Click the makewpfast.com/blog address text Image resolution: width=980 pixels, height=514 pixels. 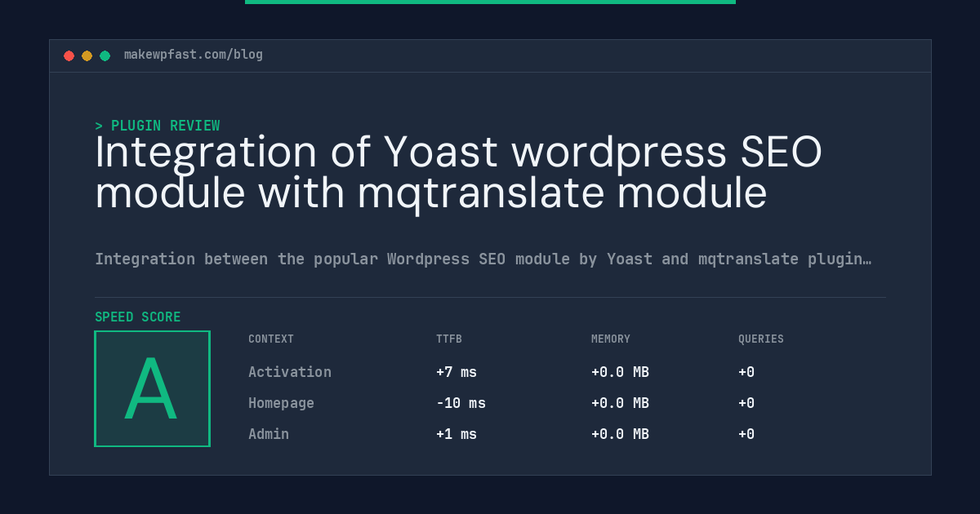pos(194,55)
